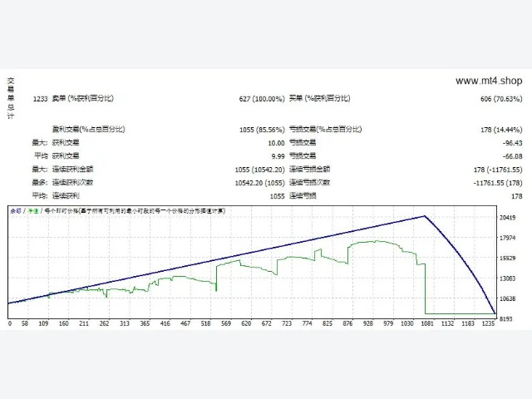Select loss trades value 178 (14.44%)
This screenshot has width=532, height=399.
[501, 130]
